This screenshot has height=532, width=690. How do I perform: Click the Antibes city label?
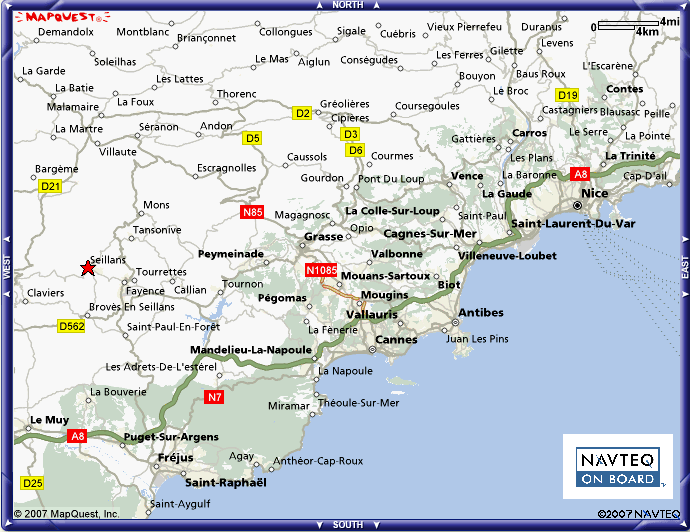481,312
